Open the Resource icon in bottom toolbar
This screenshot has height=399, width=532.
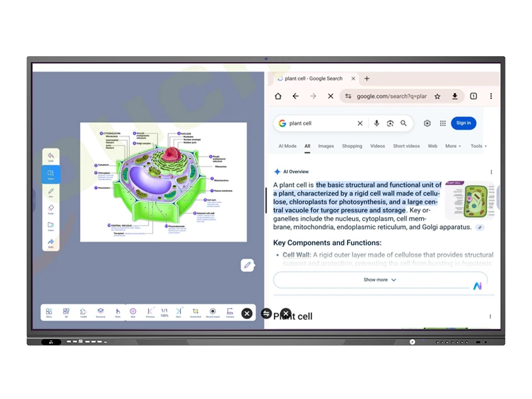tap(100, 313)
